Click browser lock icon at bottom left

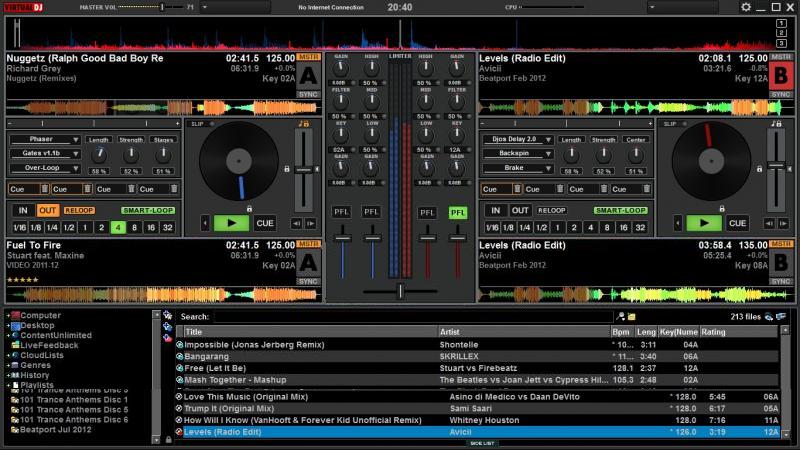point(168,439)
